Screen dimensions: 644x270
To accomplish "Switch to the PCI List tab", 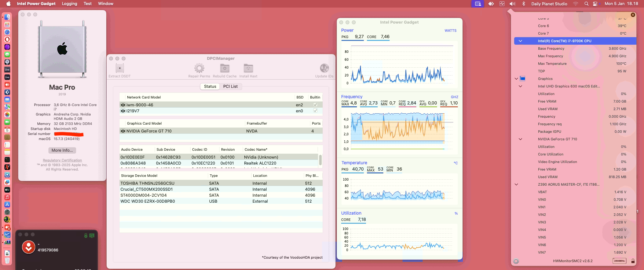I will pyautogui.click(x=230, y=86).
